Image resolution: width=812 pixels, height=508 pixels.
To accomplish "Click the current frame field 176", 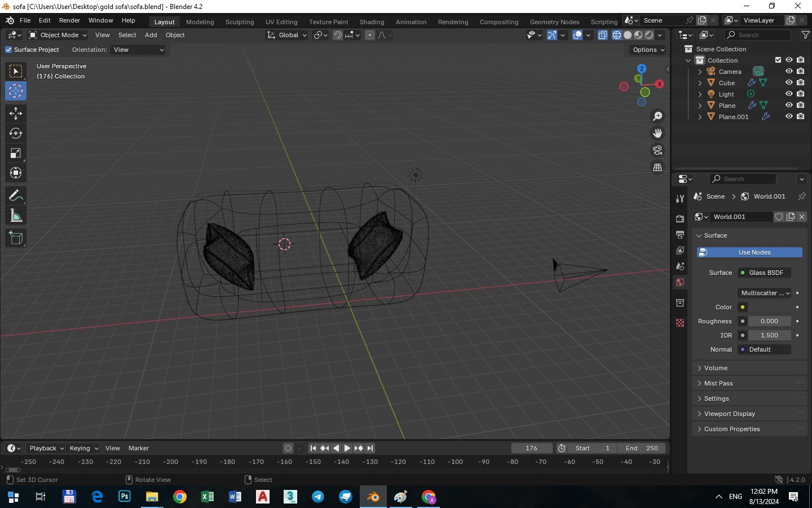I will pos(532,448).
